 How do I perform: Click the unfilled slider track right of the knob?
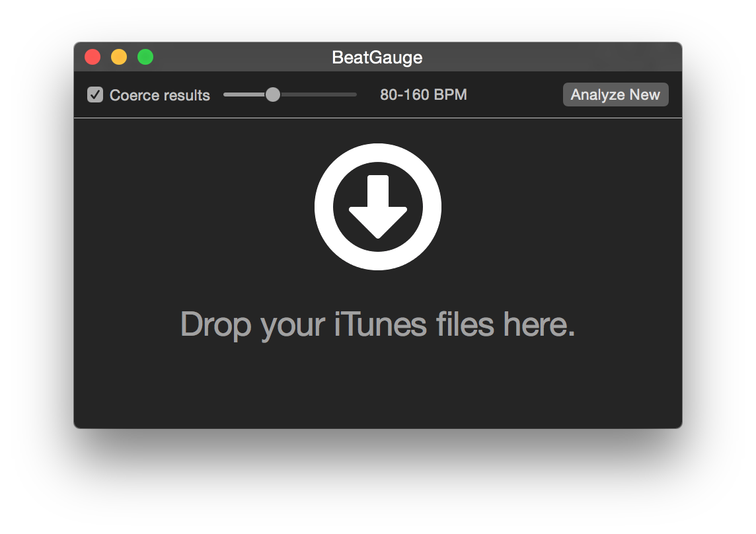[x=317, y=95]
